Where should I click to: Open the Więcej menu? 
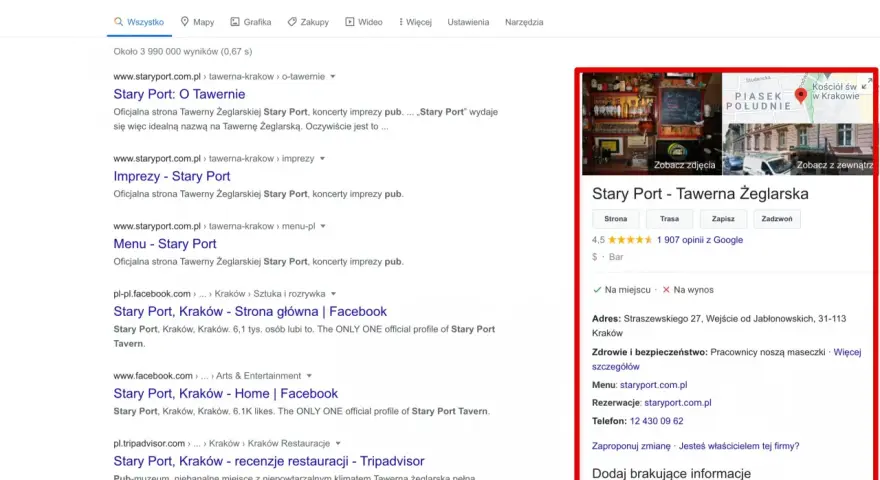point(415,22)
